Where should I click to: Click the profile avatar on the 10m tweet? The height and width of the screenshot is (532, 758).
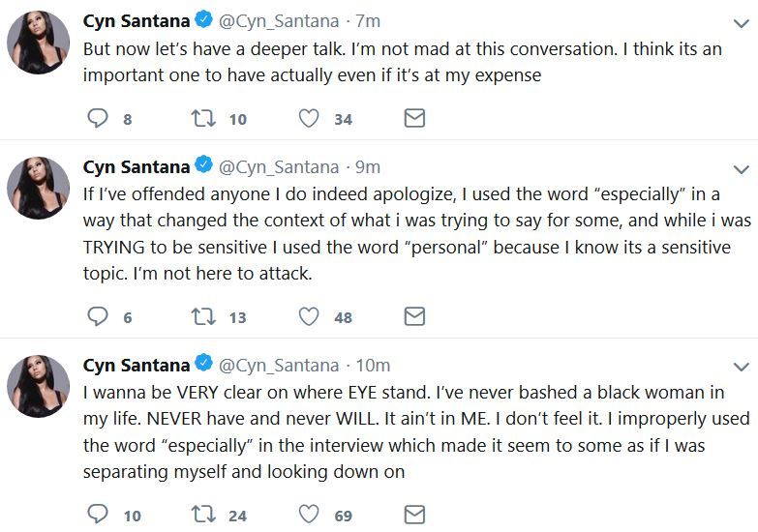tap(38, 386)
